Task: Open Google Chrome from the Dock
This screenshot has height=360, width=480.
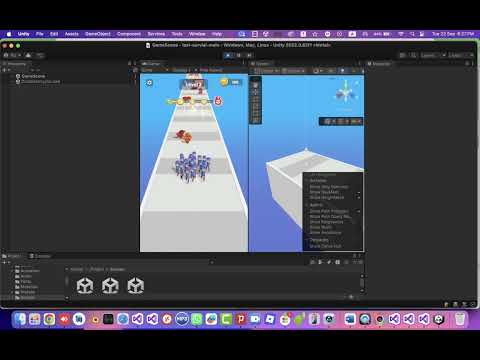Action: (49, 319)
